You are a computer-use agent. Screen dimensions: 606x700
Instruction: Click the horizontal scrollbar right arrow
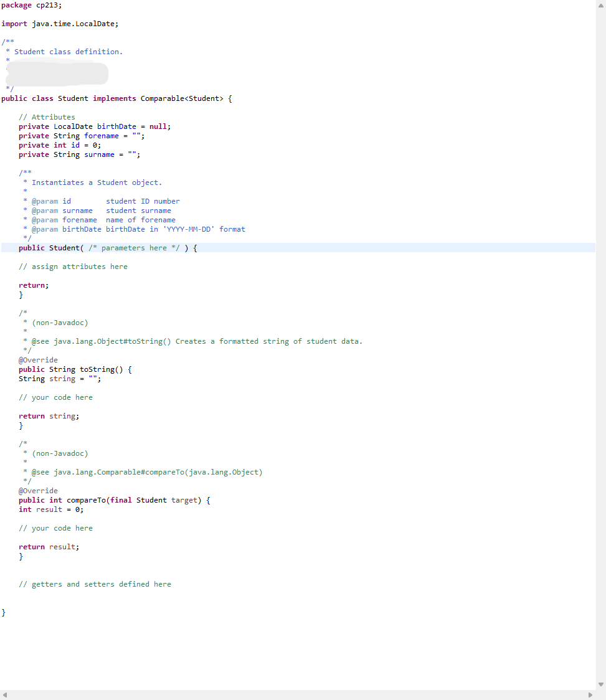pos(589,695)
